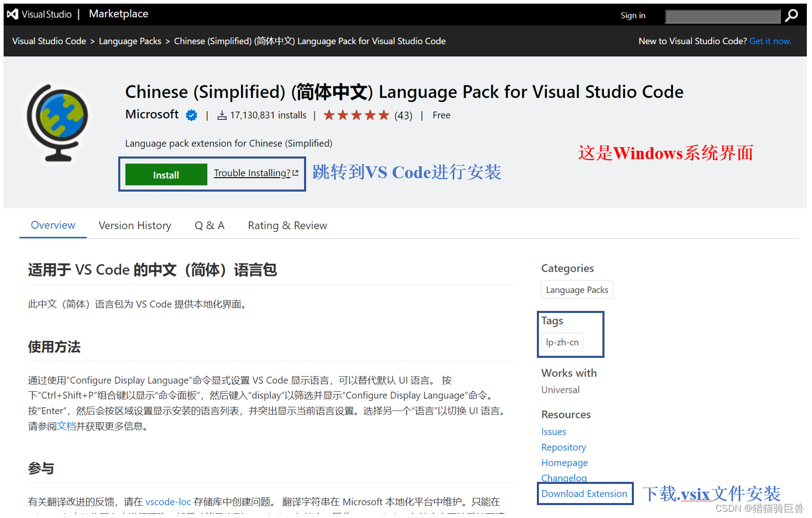Image resolution: width=812 pixels, height=518 pixels.
Task: Click the Marketplace header link
Action: click(x=118, y=14)
